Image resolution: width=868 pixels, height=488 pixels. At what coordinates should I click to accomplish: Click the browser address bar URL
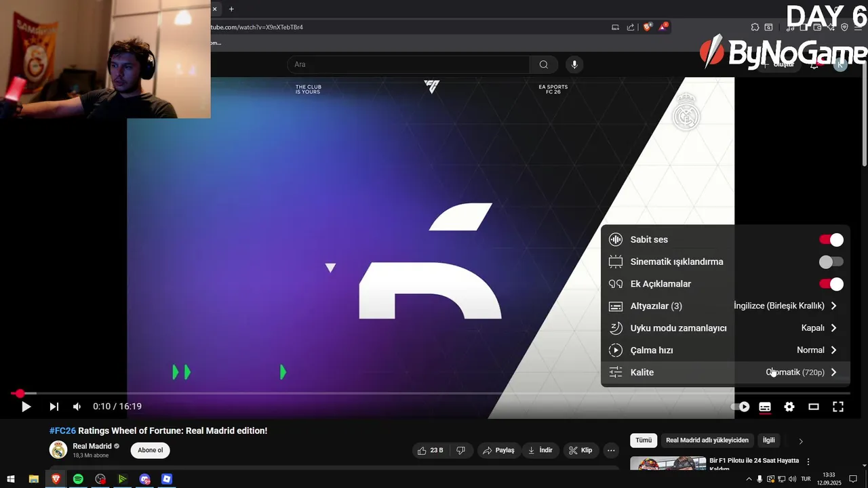coord(257,27)
